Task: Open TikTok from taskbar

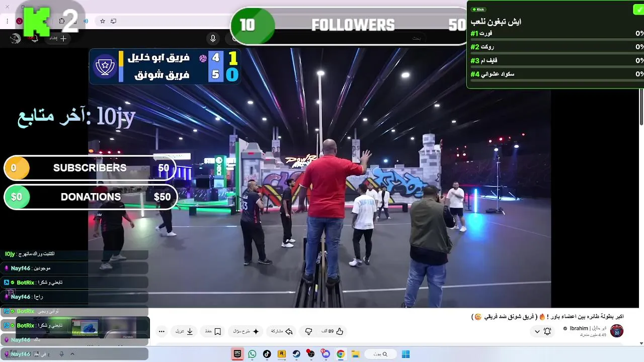Action: point(267,354)
